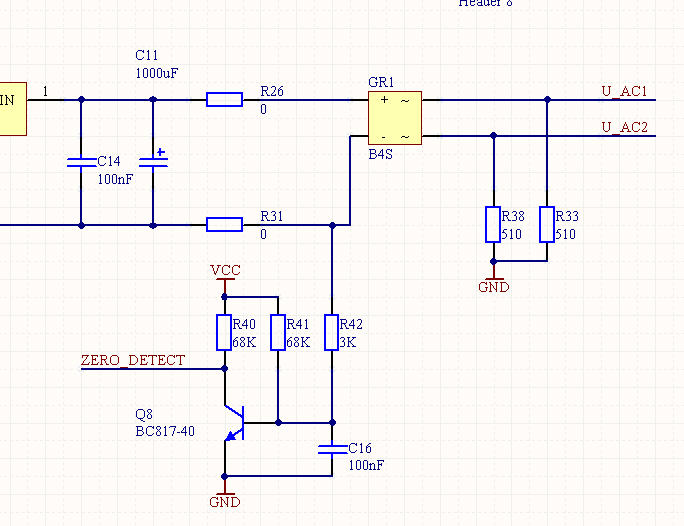The height and width of the screenshot is (526, 684).
Task: Click the GR1 designator label
Action: 381,82
